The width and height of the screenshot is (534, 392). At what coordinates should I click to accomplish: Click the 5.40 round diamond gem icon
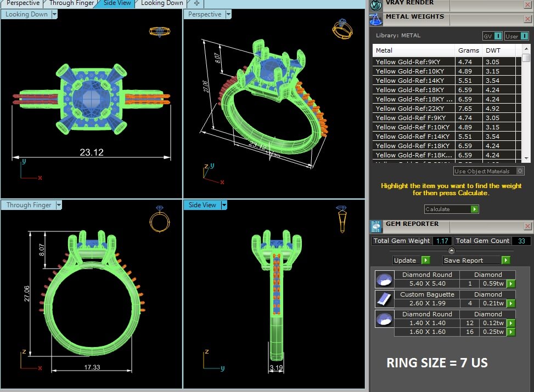click(x=384, y=279)
